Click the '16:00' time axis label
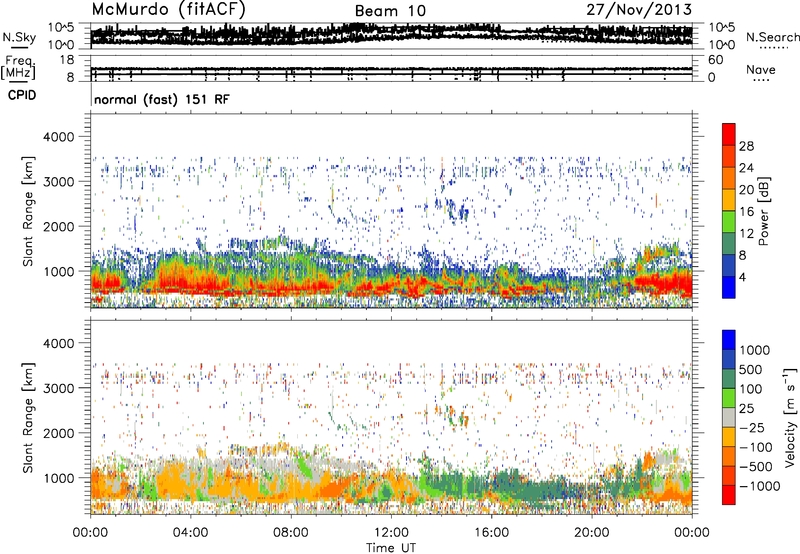Screen dimensions: 800x554 491,533
